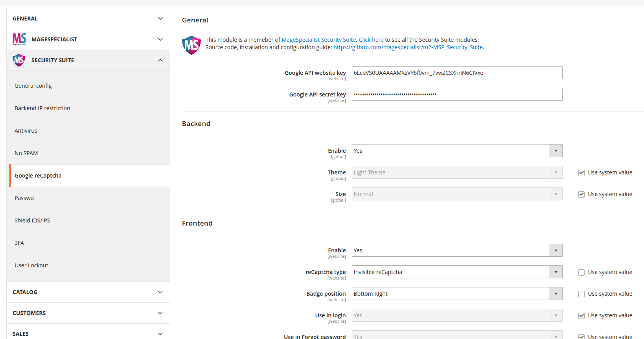Expand the CATALOG sidebar section

point(88,292)
